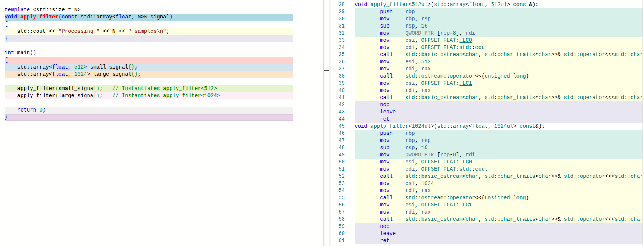
Task: Select the std::cout "Processing" source line
Action: (x=93, y=31)
